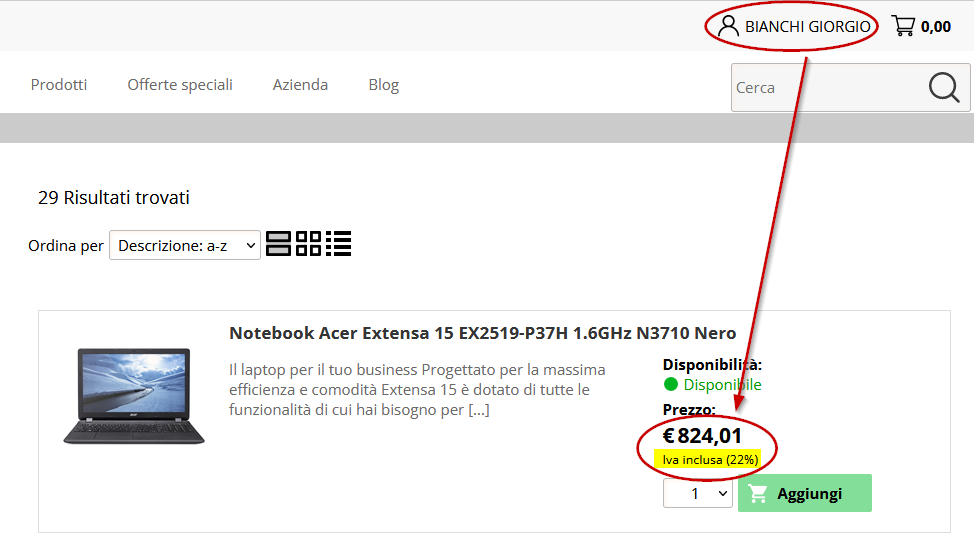The width and height of the screenshot is (974, 539).
Task: Click the cart total 0,00 amount
Action: 935,27
